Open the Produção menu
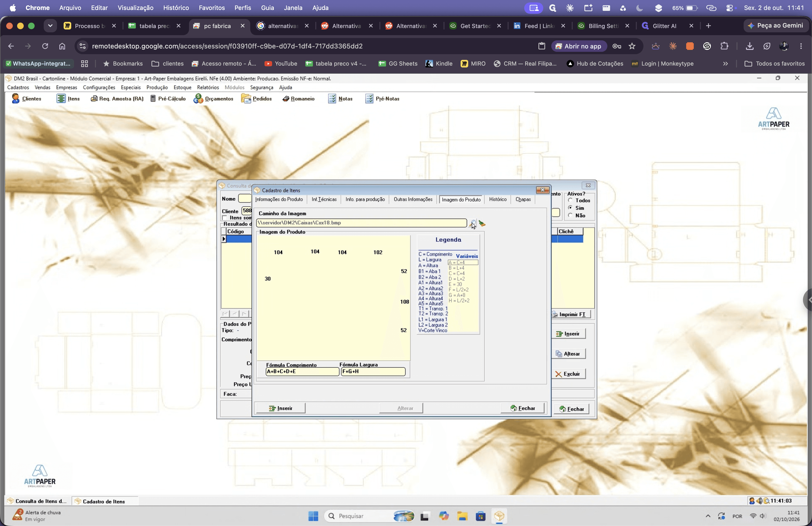 click(157, 87)
